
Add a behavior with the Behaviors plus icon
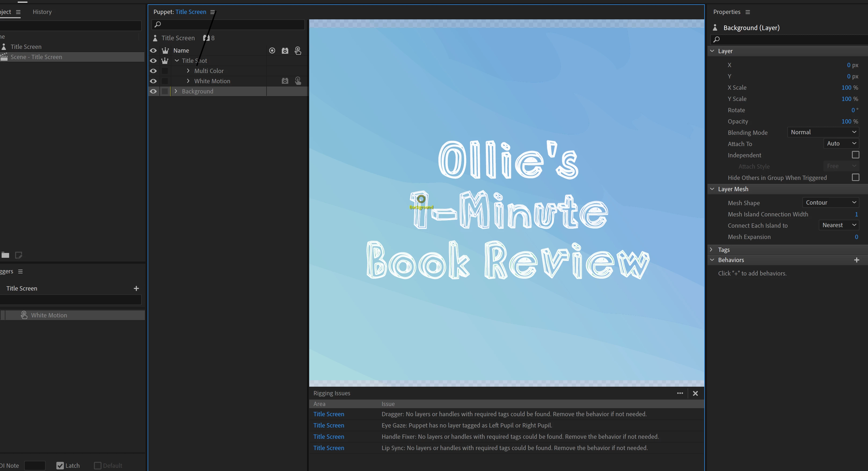tap(856, 260)
